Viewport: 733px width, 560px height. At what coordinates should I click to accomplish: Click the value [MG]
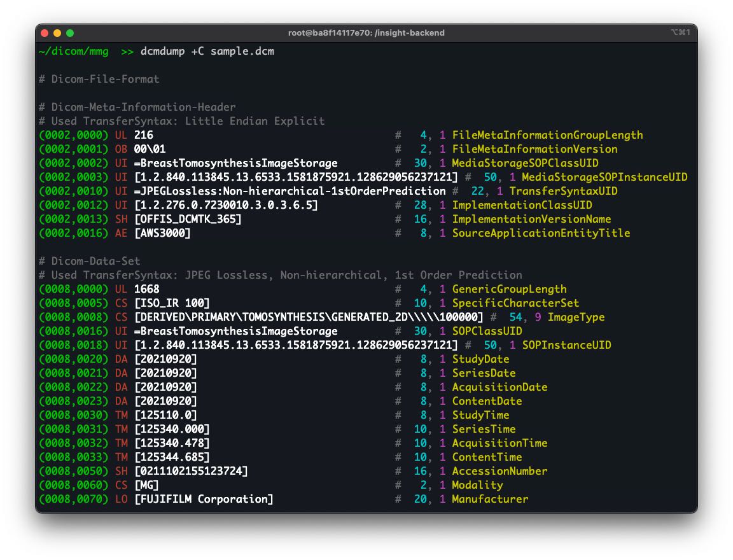[146, 486]
